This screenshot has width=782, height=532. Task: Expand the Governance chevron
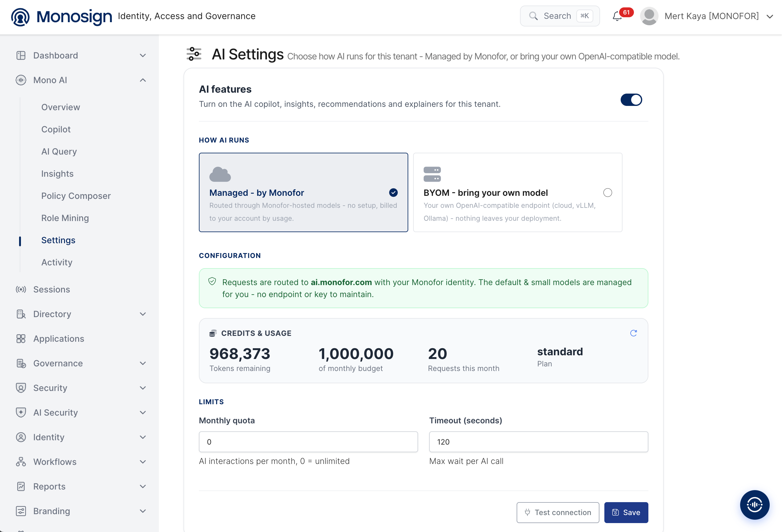pyautogui.click(x=143, y=363)
